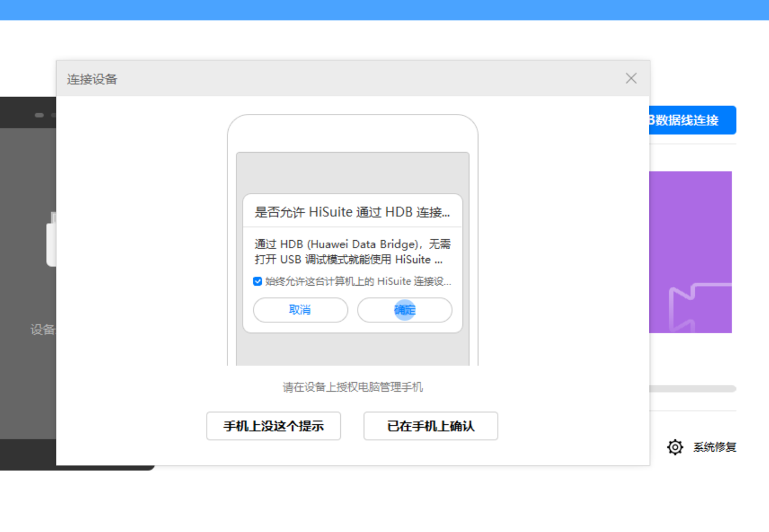
Task: Toggle '始终允许这台计算机上的 HiSuite' checkbox
Action: point(258,281)
